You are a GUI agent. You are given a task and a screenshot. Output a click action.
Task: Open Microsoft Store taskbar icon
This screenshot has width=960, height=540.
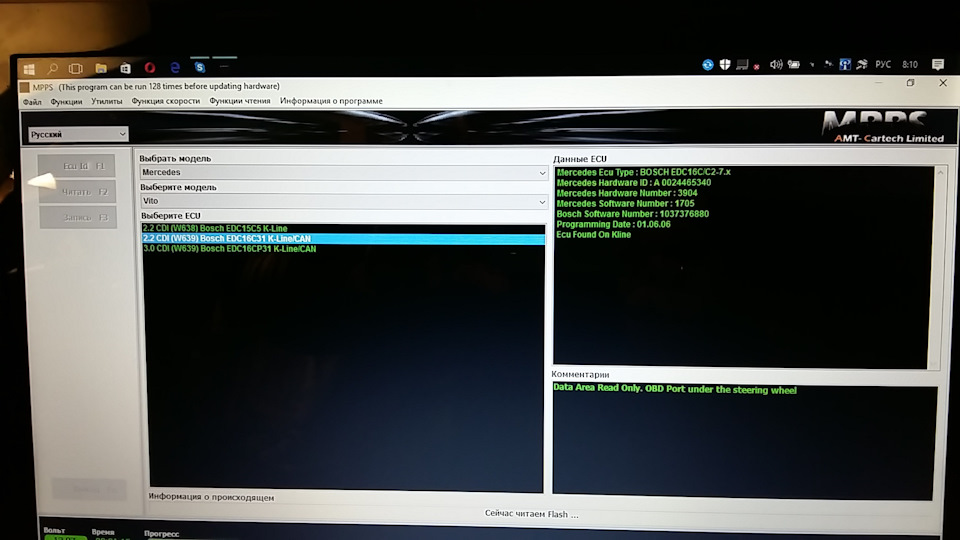coord(126,68)
